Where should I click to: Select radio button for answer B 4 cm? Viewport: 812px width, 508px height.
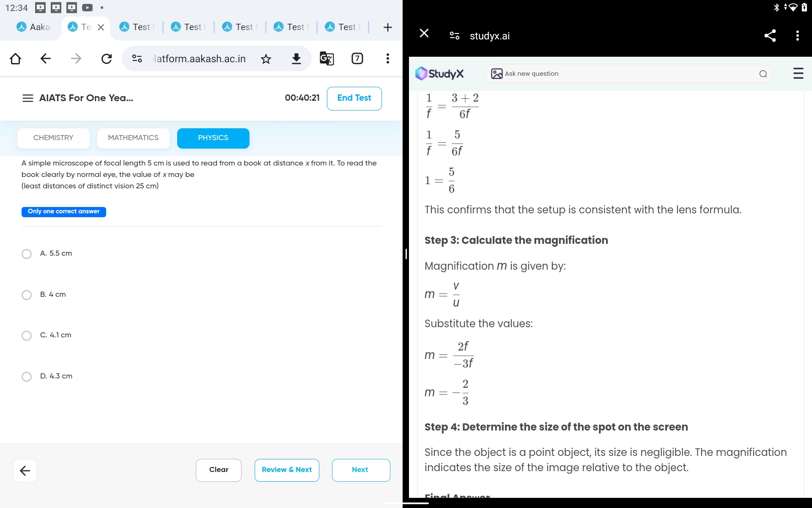coord(26,294)
